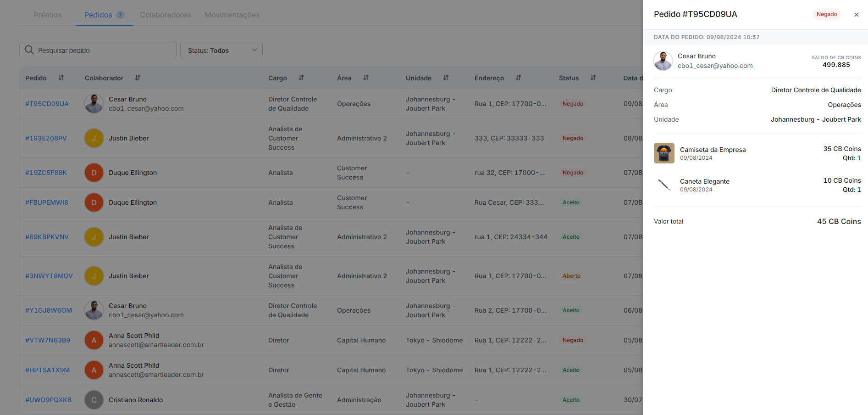This screenshot has height=415, width=868.
Task: Sort table by Pedido column
Action: click(61, 78)
